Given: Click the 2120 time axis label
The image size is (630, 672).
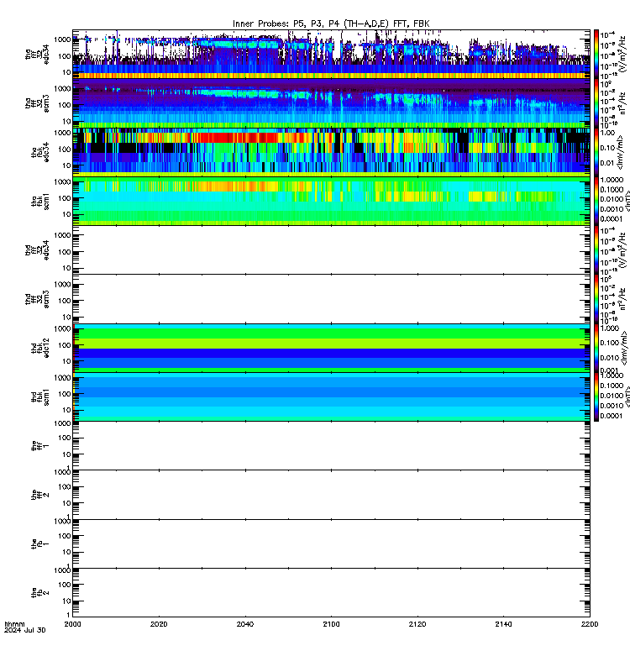Looking at the screenshot, I should 417,624.
